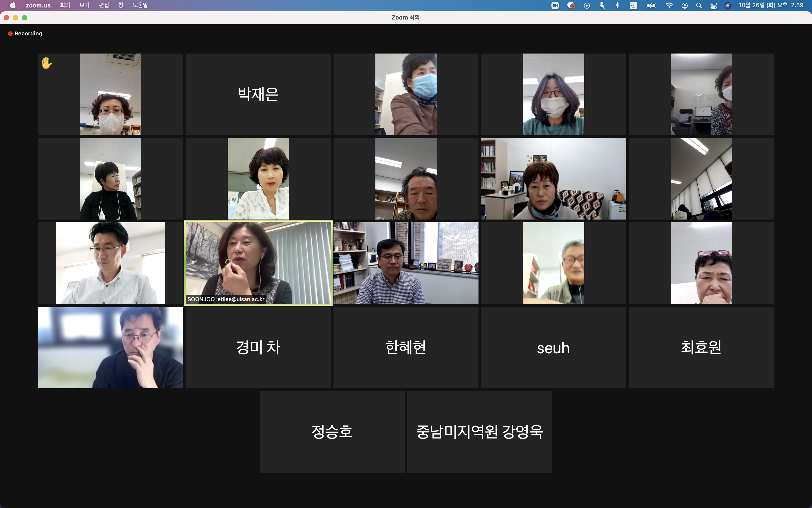Click the green full-screen window button
This screenshot has height=508, width=812.
pos(24,17)
